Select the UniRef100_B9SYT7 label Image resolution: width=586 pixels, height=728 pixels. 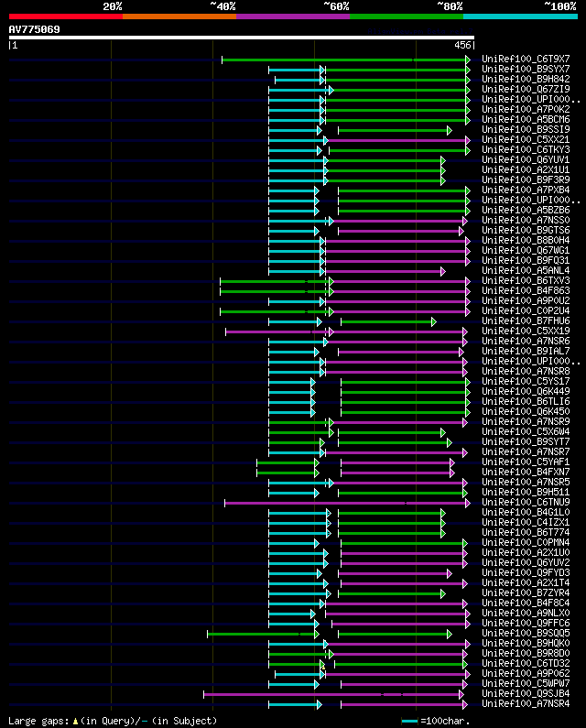(526, 441)
